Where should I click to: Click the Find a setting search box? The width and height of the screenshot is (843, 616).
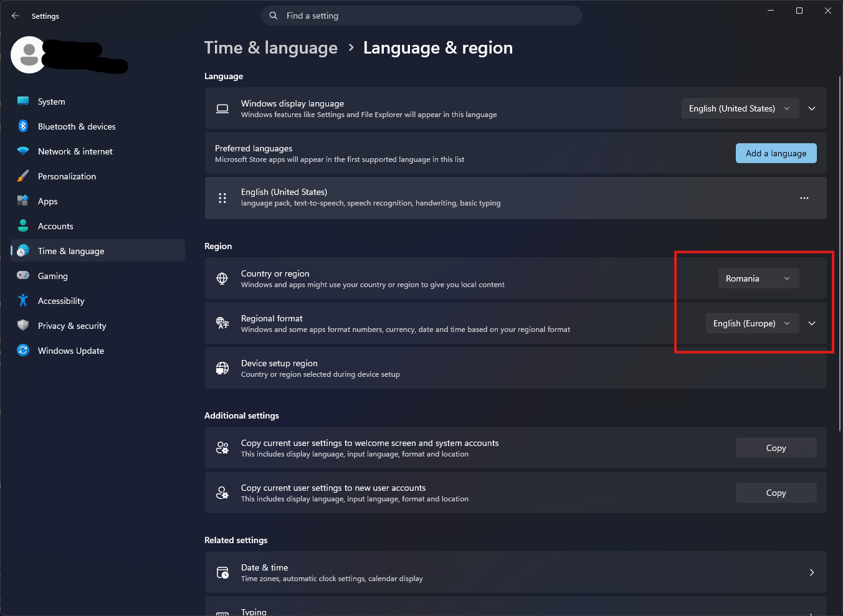[x=422, y=16]
